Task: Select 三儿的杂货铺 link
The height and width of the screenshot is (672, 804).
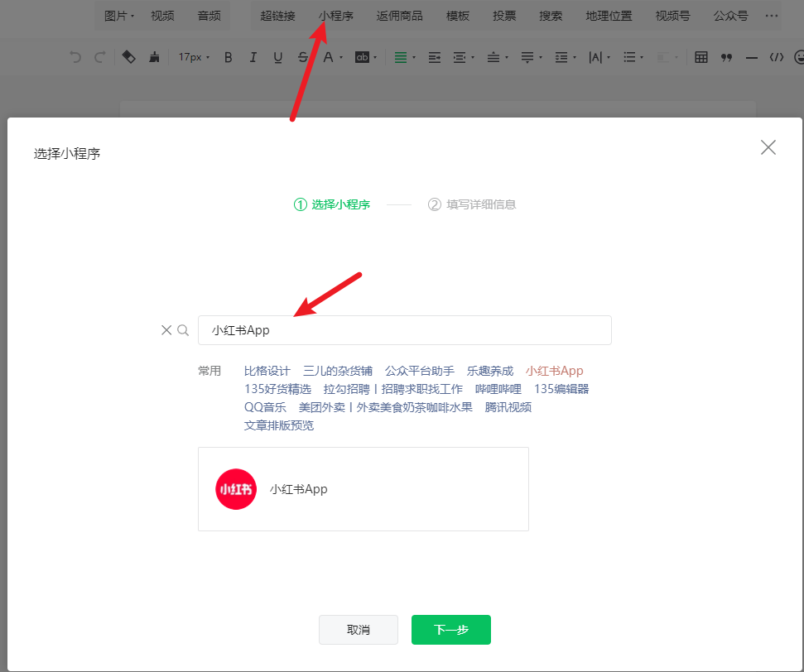Action: coord(337,371)
